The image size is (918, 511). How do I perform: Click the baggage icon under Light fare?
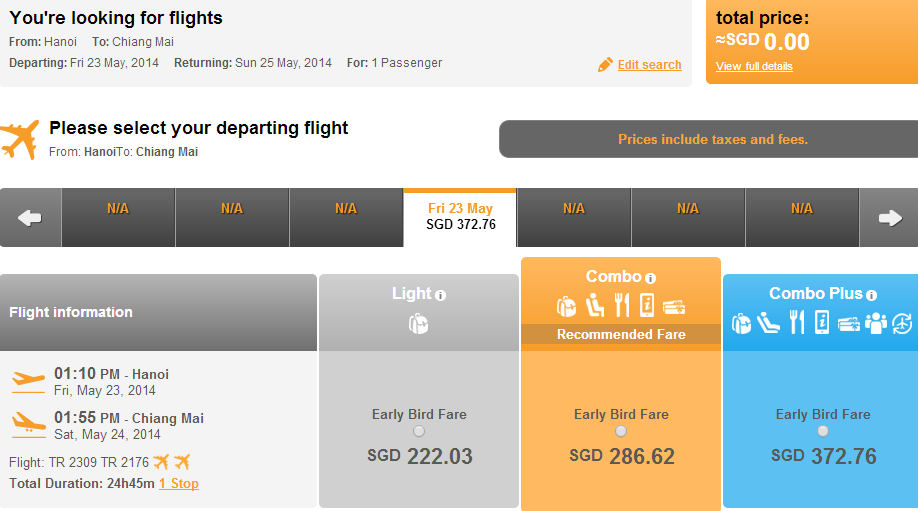419,324
